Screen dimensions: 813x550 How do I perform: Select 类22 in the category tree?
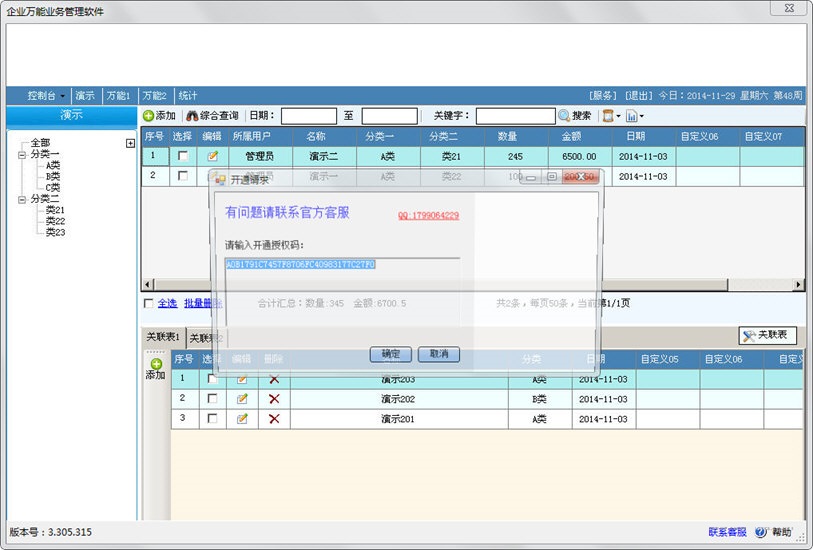coord(55,221)
